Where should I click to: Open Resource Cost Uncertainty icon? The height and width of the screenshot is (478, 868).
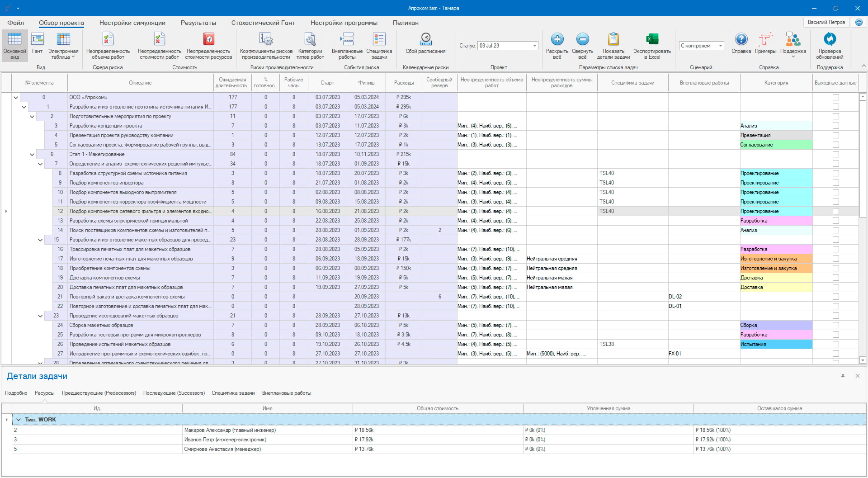pyautogui.click(x=208, y=40)
